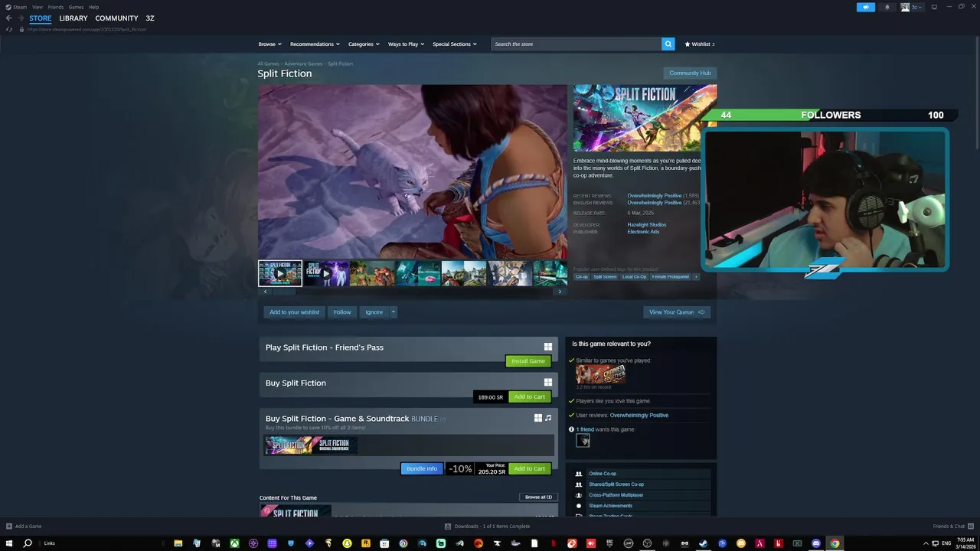Add Split Fiction 189.00 SR to cart

(x=529, y=396)
